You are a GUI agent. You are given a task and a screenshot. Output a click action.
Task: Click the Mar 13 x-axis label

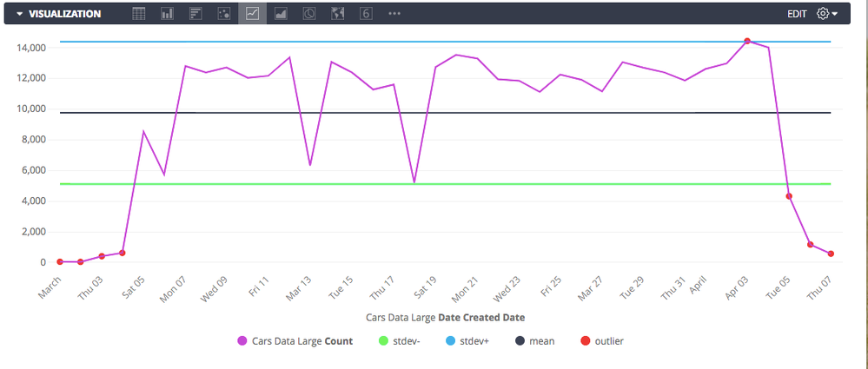pyautogui.click(x=299, y=288)
